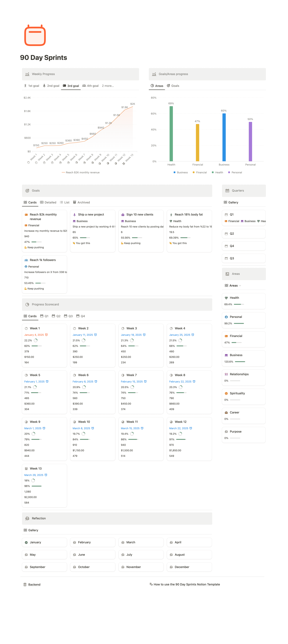Click the Financial 47% progress bar
The height and width of the screenshot is (644, 288).
(236, 342)
